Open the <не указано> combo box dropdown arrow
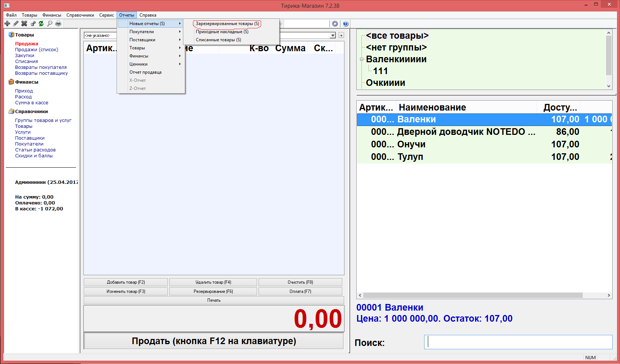Screen dimensions: 620x364 [333, 35]
